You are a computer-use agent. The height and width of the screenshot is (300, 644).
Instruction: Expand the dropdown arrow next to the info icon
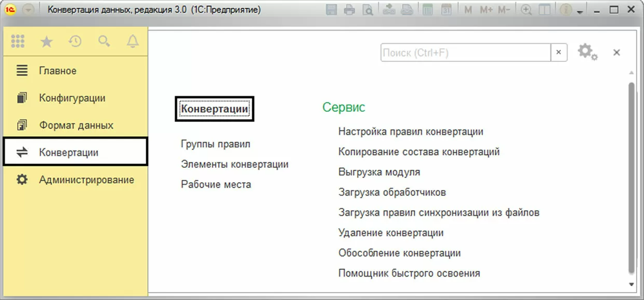(580, 11)
